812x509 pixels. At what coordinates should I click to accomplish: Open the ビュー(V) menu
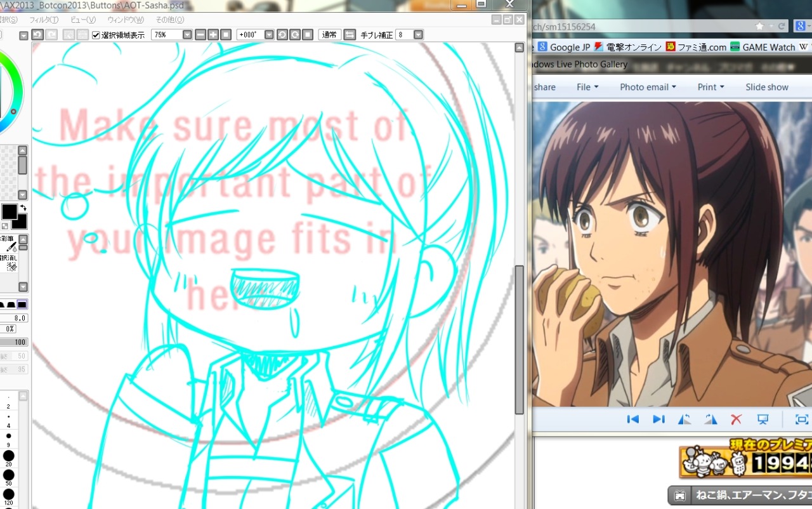pos(83,20)
